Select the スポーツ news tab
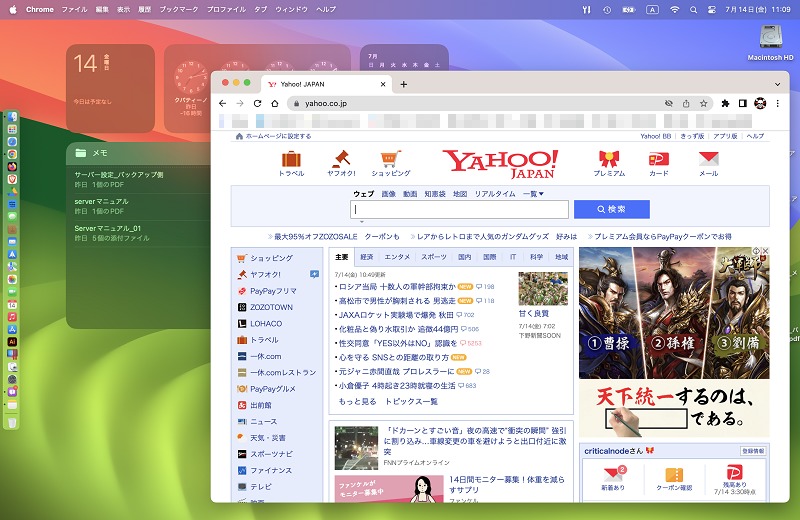 tap(434, 257)
